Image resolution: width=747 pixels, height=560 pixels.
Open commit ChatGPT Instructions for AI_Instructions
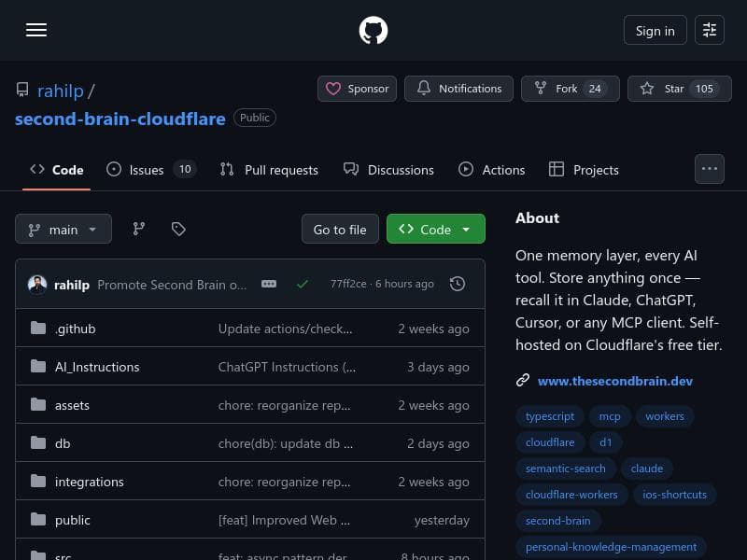tap(287, 367)
